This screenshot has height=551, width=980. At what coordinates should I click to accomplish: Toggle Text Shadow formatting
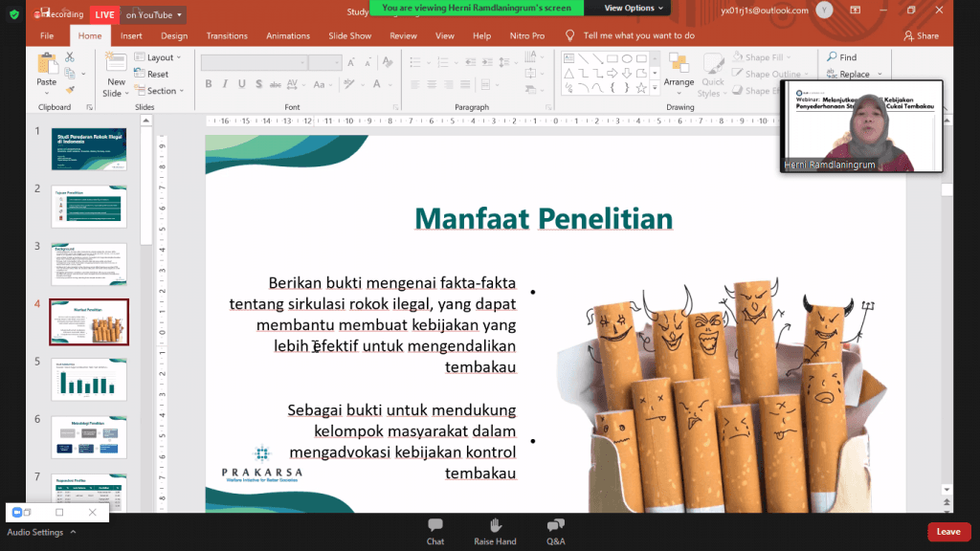click(x=258, y=84)
